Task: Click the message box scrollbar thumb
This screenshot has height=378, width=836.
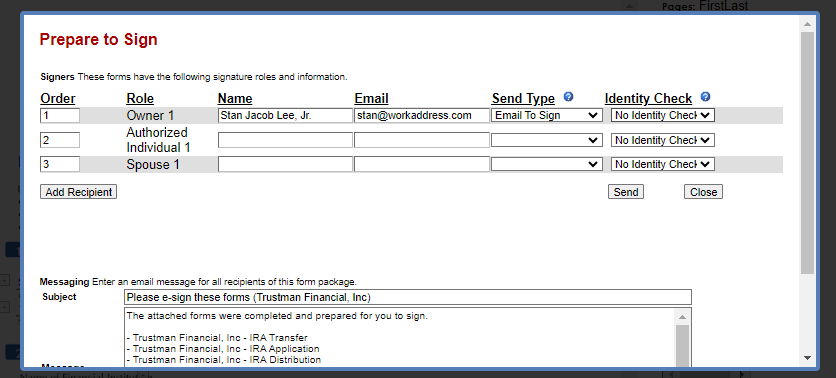Action: [x=682, y=345]
